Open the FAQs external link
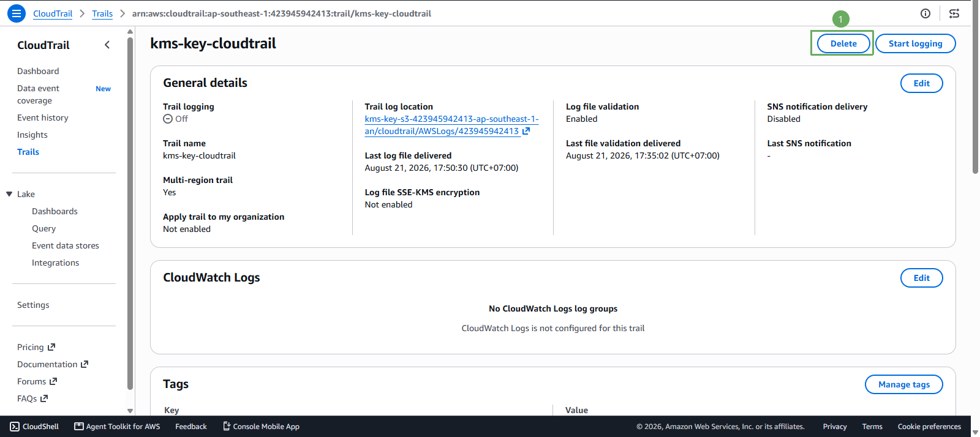This screenshot has height=437, width=980. [32, 398]
